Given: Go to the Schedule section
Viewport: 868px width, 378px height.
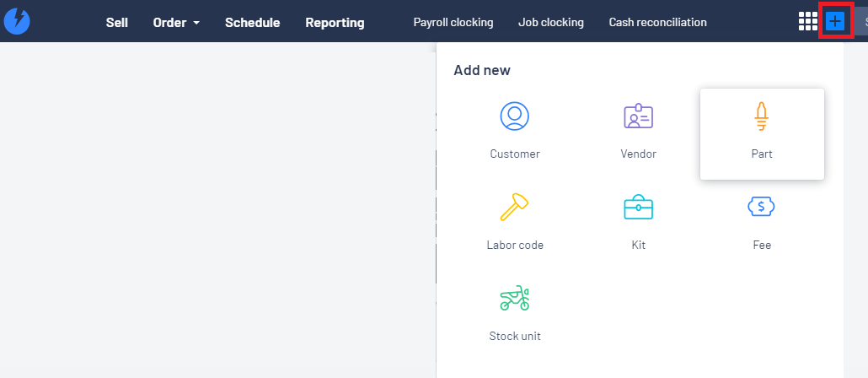Looking at the screenshot, I should coord(253,23).
